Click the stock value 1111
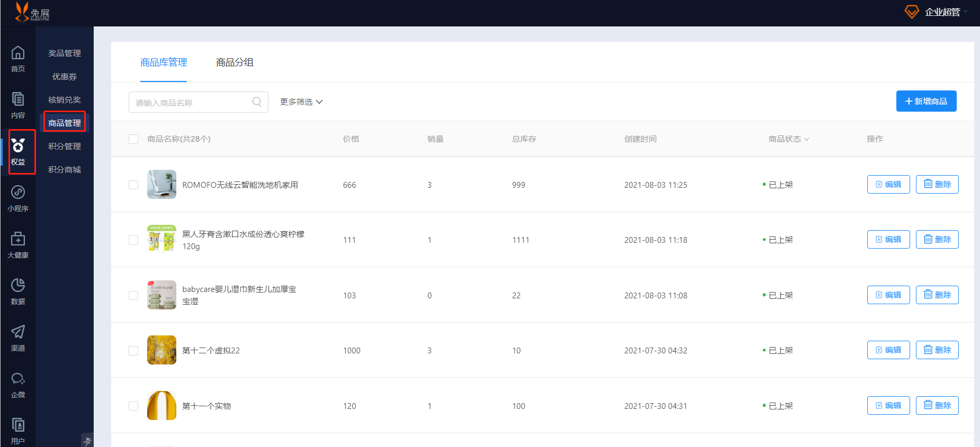 click(520, 240)
